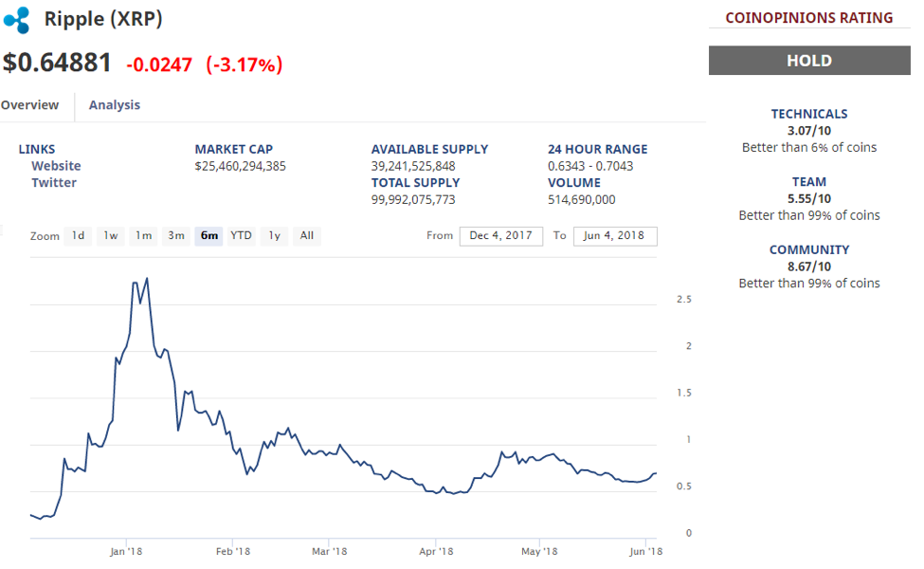The height and width of the screenshot is (569, 924).
Task: Click the 2.5 price axis label
Action: pos(683,300)
